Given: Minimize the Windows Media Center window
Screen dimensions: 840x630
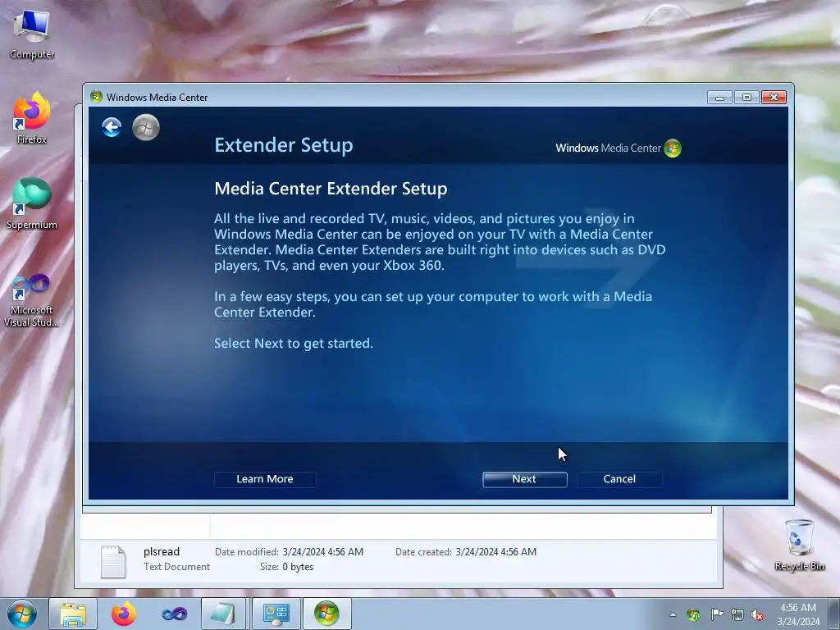Looking at the screenshot, I should (719, 97).
